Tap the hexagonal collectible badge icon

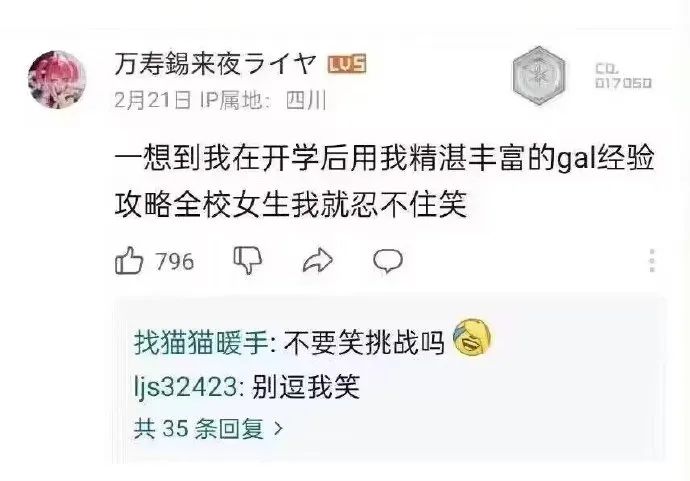pyautogui.click(x=539, y=76)
